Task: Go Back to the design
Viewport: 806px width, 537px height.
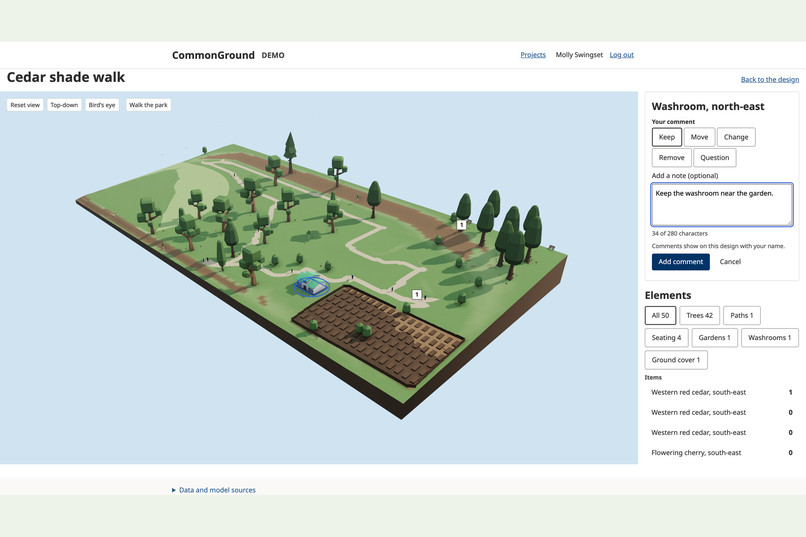Action: [770, 79]
